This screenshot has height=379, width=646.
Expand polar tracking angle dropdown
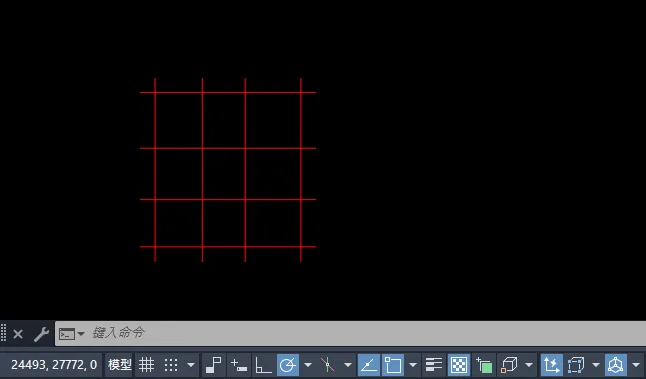pyautogui.click(x=308, y=365)
